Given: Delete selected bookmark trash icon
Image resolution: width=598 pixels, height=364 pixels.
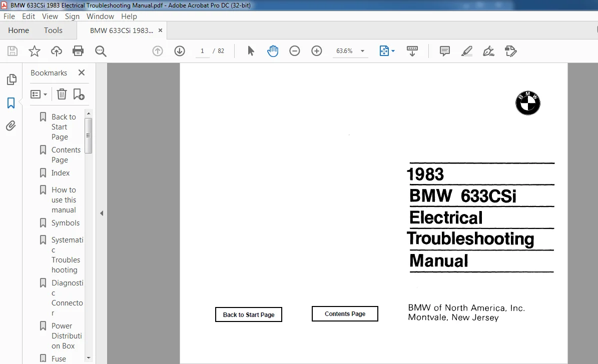Looking at the screenshot, I should 62,94.
